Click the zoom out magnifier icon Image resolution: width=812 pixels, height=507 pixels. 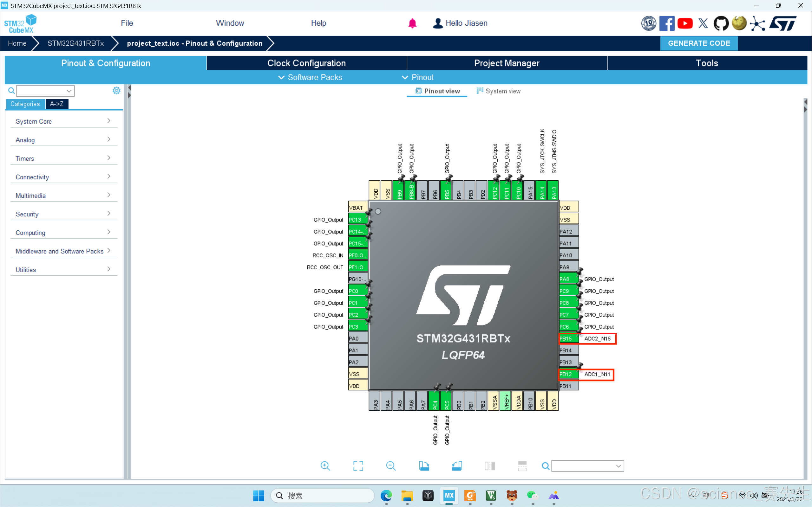click(390, 466)
